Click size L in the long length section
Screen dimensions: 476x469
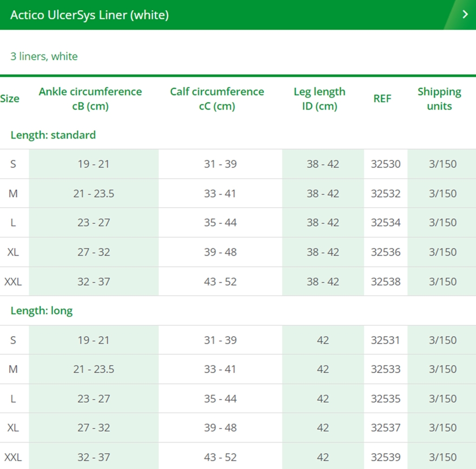[x=13, y=399]
